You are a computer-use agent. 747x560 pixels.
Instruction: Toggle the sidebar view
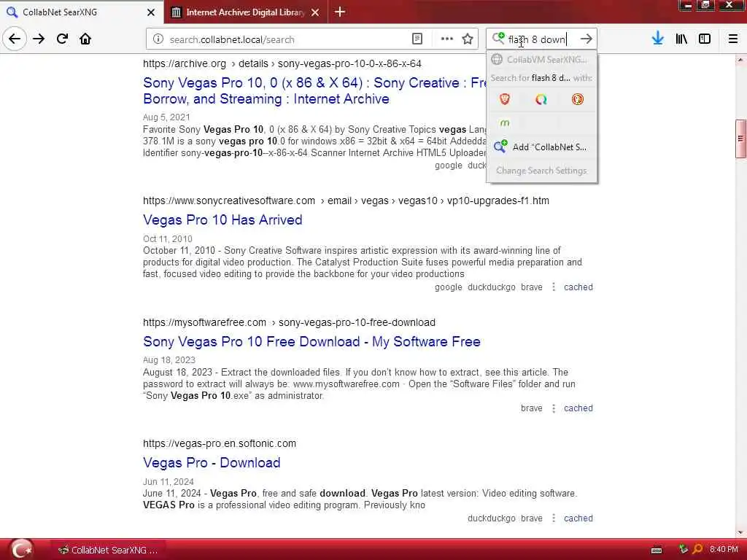(x=705, y=39)
